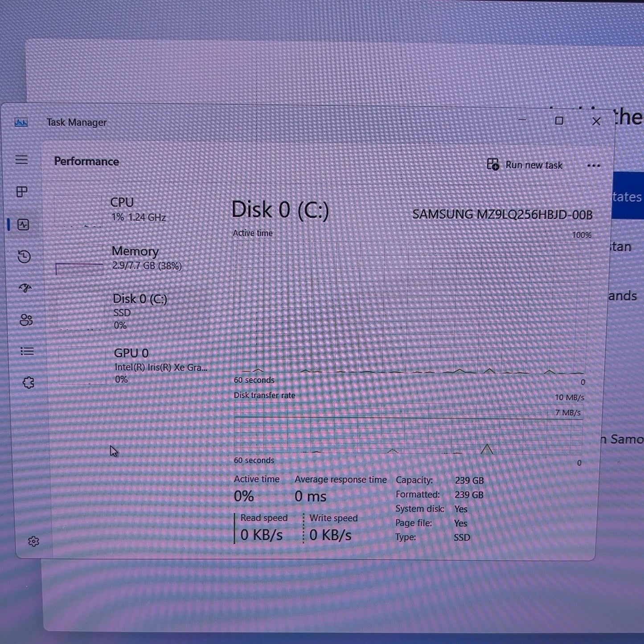Click the Formatted 239 GB value
The height and width of the screenshot is (644, 644).
click(469, 495)
